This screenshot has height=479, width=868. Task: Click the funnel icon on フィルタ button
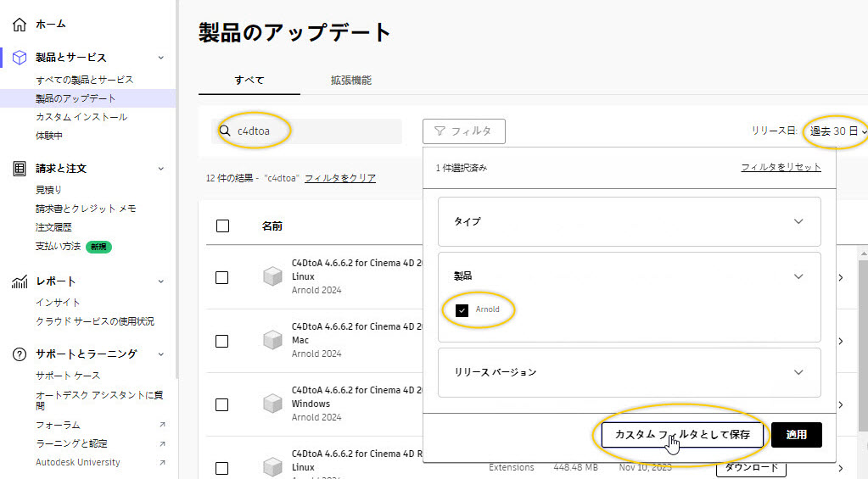(440, 131)
